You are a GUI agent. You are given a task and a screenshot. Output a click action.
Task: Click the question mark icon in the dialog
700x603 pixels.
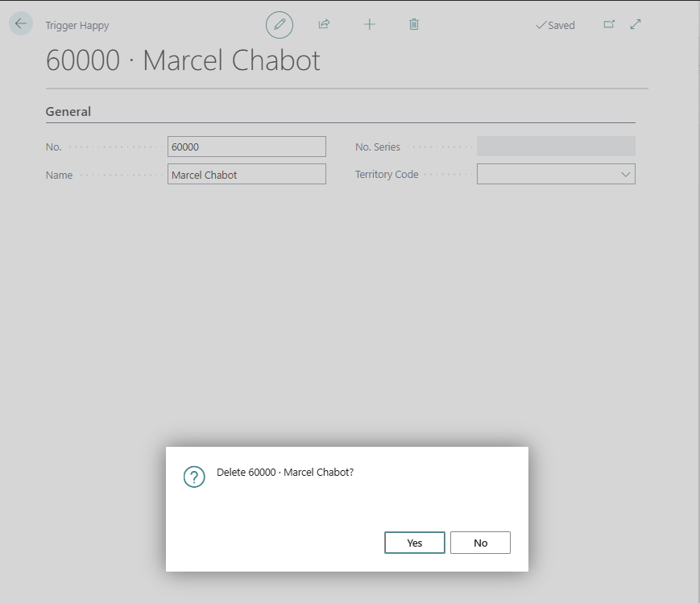tap(194, 477)
